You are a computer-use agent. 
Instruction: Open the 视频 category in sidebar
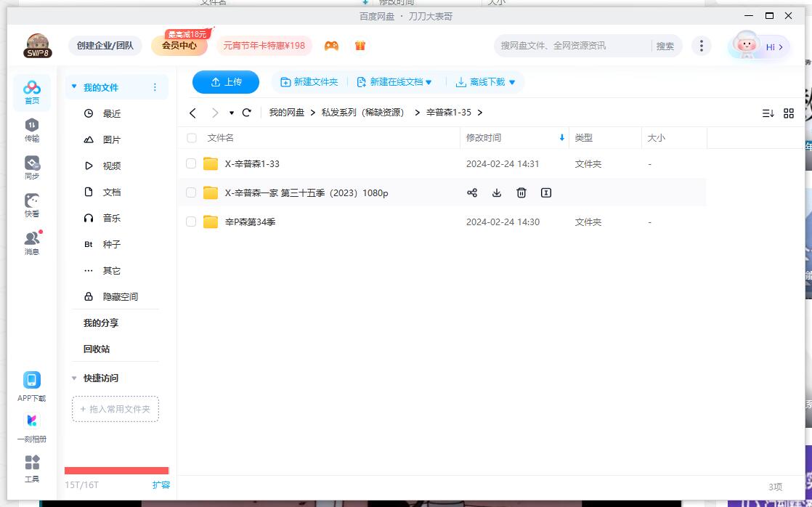click(111, 166)
